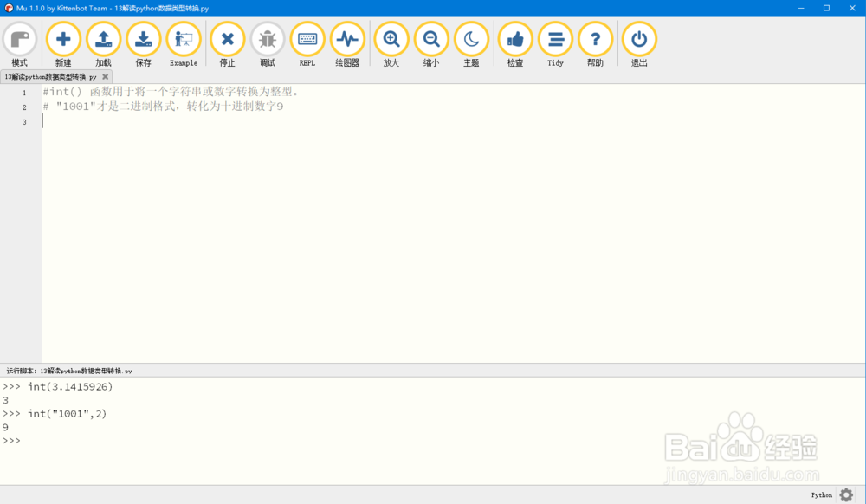Zoom out with 缩小

click(431, 44)
